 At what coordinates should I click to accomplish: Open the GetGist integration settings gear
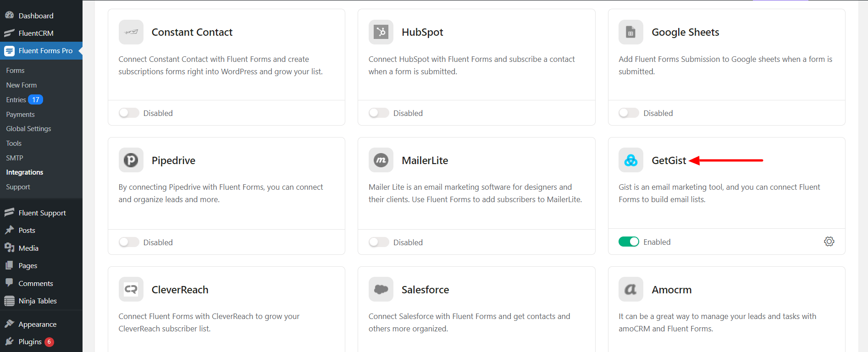pyautogui.click(x=829, y=242)
